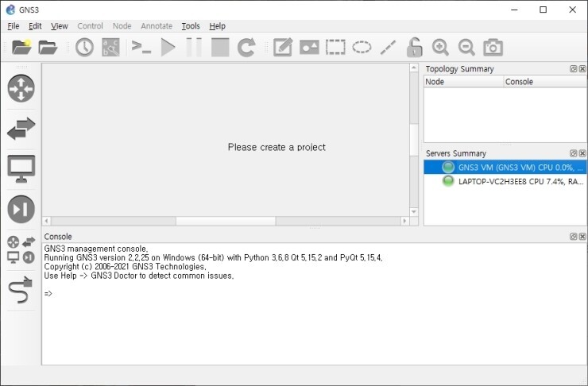Click the Zoom in magnifier icon
The height and width of the screenshot is (386, 588).
pos(440,48)
